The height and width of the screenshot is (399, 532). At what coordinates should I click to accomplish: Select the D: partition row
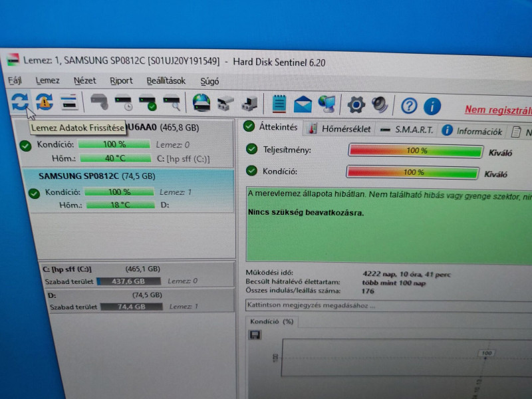coord(140,301)
